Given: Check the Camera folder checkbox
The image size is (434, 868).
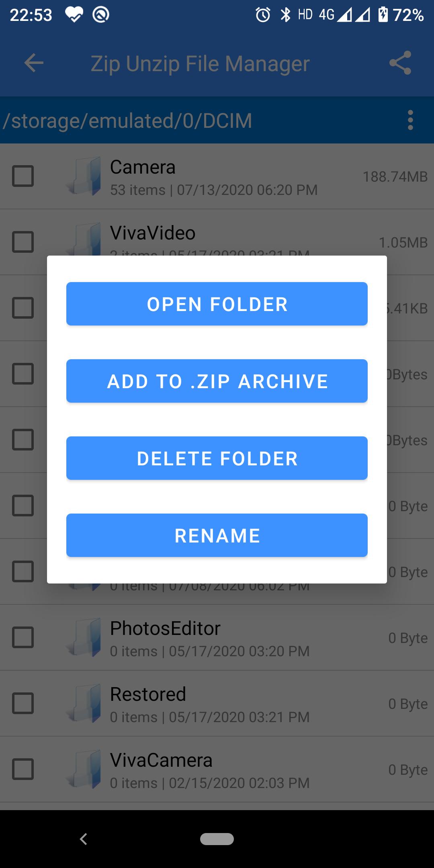Looking at the screenshot, I should pos(23,176).
